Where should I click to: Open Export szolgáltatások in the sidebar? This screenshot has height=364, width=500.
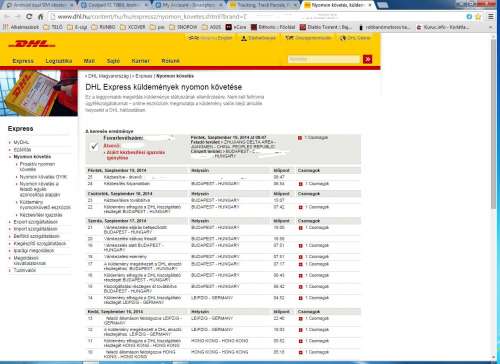coord(35,222)
